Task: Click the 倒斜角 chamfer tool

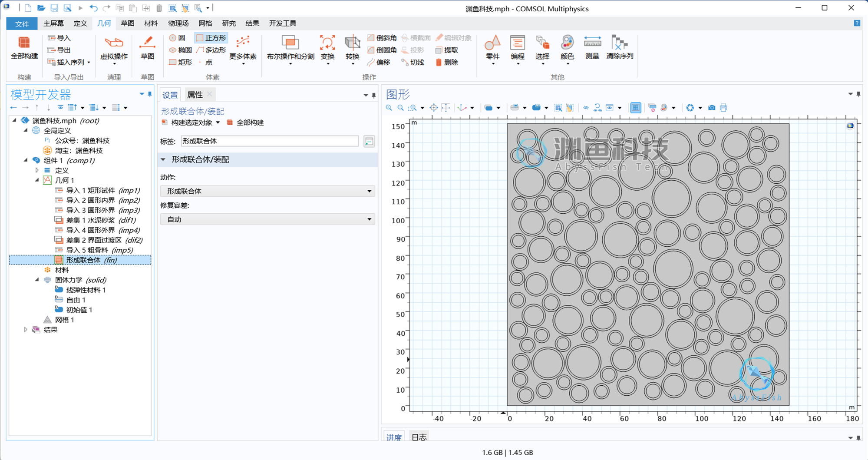Action: (x=382, y=38)
